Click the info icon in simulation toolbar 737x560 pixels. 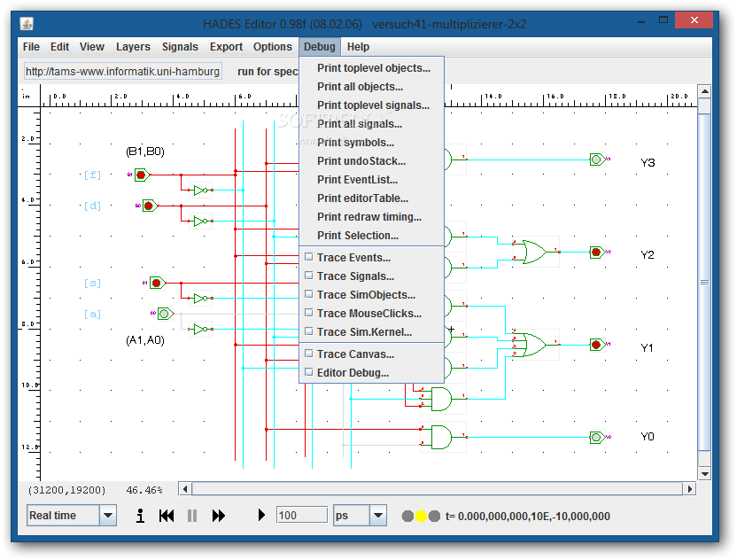click(140, 516)
